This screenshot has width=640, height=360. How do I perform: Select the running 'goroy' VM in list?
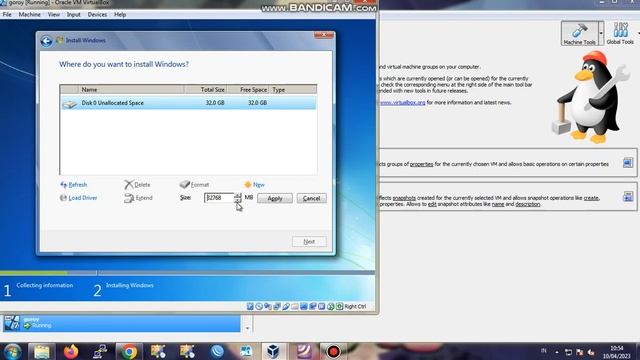[122, 323]
